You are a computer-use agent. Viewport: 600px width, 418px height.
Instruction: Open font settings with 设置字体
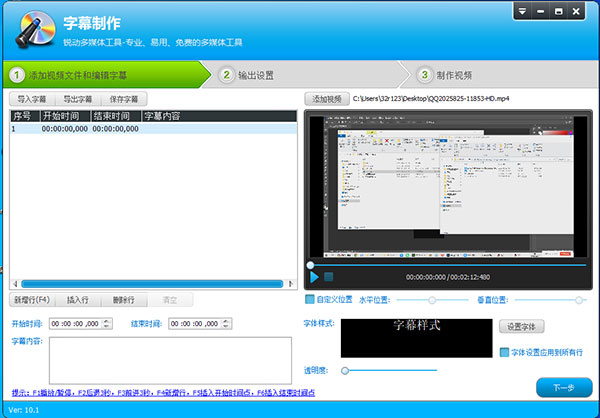523,326
